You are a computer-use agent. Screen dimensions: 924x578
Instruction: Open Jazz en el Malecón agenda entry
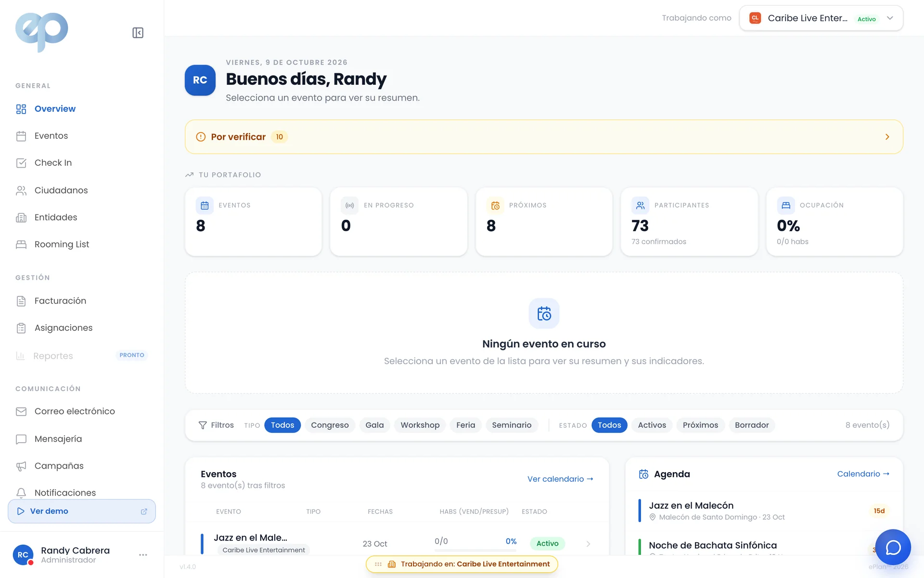pyautogui.click(x=764, y=511)
